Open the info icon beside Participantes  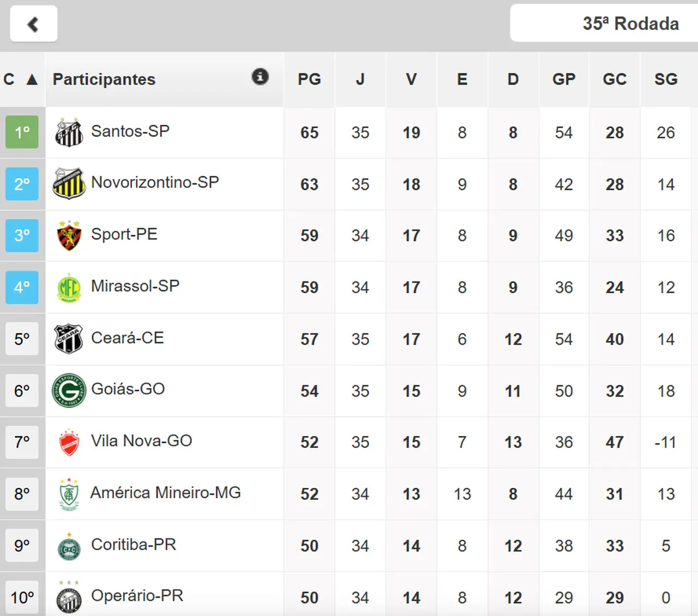pyautogui.click(x=260, y=77)
